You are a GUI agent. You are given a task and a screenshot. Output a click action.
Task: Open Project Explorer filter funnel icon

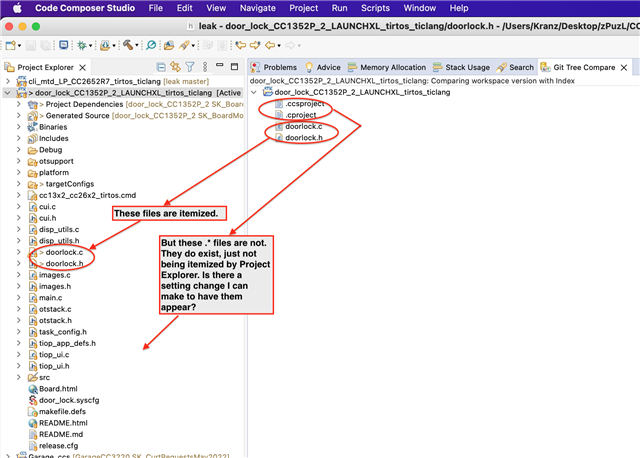190,67
